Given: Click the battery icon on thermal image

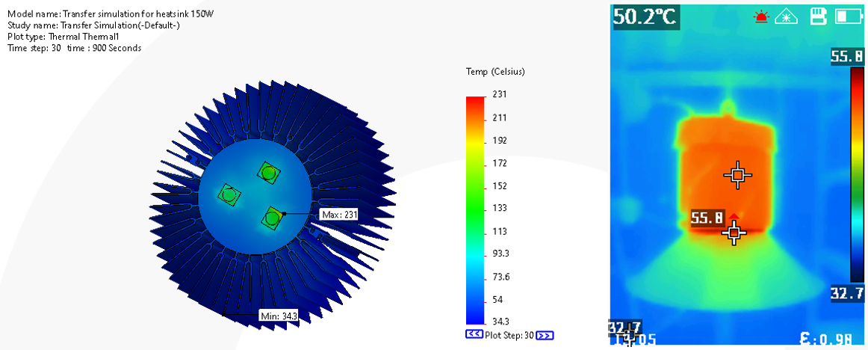Looking at the screenshot, I should click(x=848, y=16).
